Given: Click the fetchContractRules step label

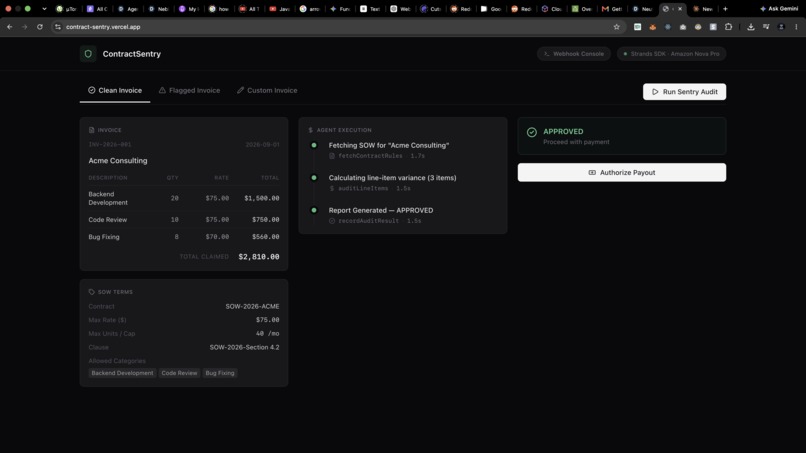Looking at the screenshot, I should pyautogui.click(x=370, y=156).
